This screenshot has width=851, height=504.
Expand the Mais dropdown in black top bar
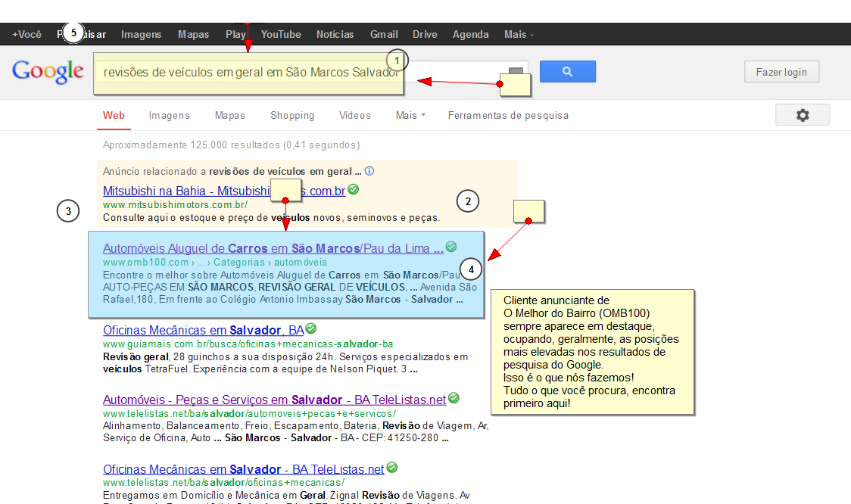point(519,34)
